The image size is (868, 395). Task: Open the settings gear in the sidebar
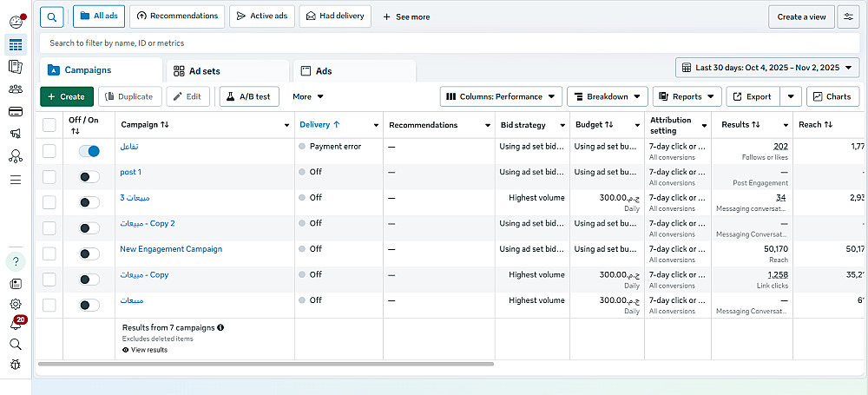click(15, 304)
